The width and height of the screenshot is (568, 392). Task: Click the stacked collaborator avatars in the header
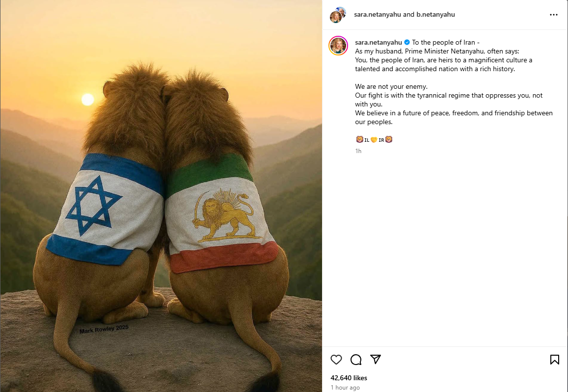(x=338, y=15)
